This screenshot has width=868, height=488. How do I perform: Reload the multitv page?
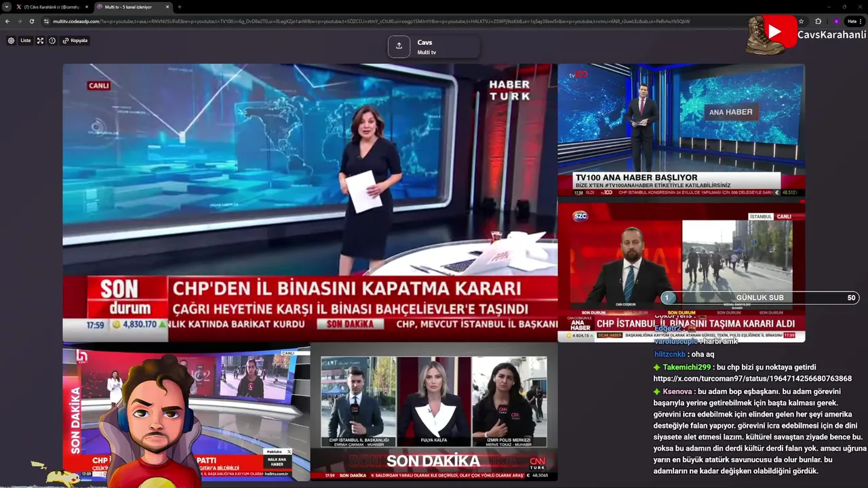(31, 21)
